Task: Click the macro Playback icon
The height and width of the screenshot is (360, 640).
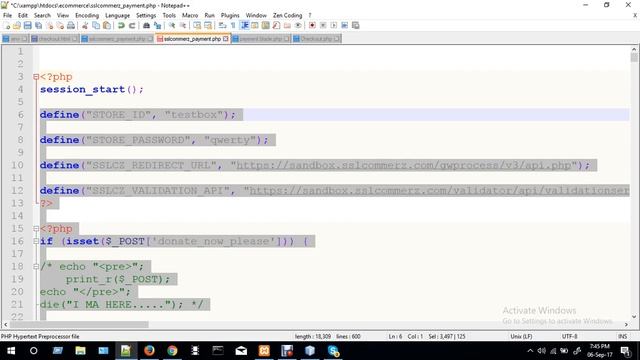Action: coord(333,25)
